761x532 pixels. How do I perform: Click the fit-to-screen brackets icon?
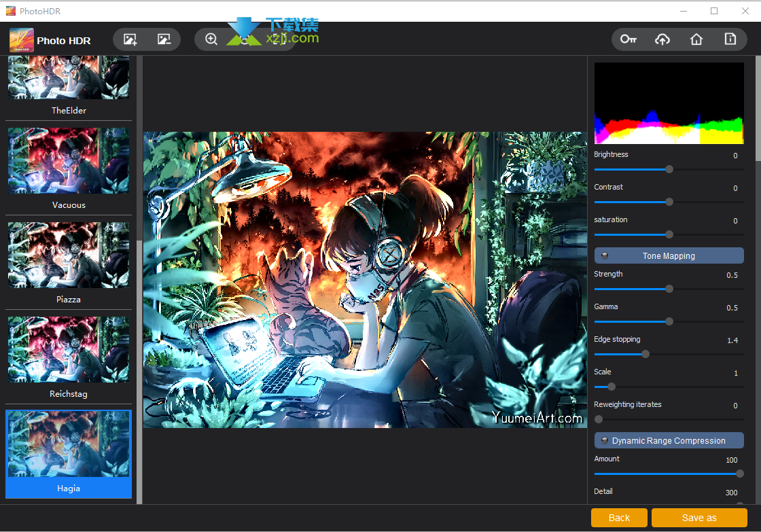point(278,39)
